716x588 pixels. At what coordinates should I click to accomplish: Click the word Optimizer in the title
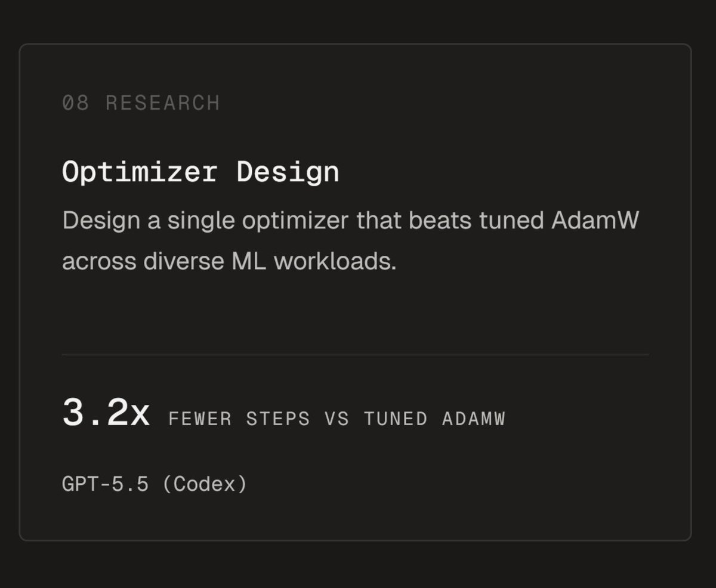click(140, 172)
